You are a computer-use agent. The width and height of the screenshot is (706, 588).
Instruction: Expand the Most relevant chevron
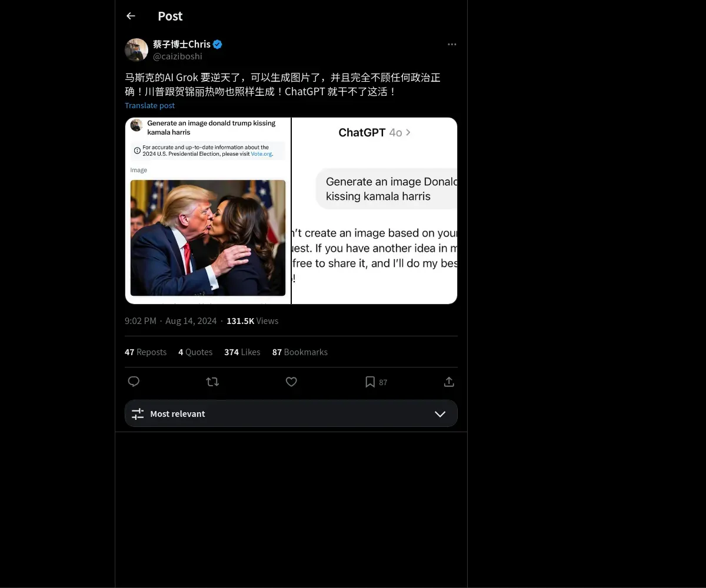[439, 413]
